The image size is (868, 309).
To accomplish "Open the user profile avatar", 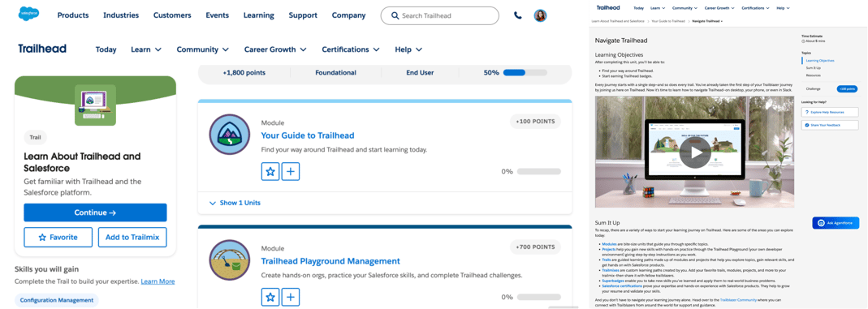I will 540,15.
